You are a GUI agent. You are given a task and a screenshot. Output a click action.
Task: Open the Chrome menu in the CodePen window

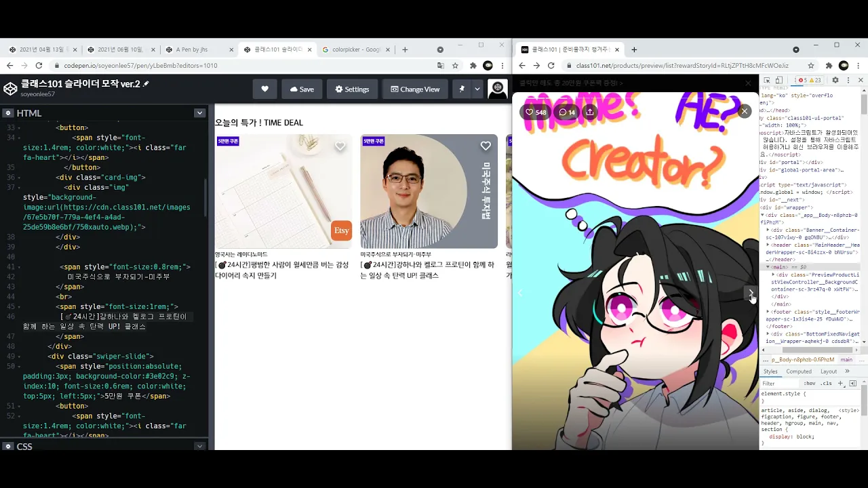coord(502,66)
